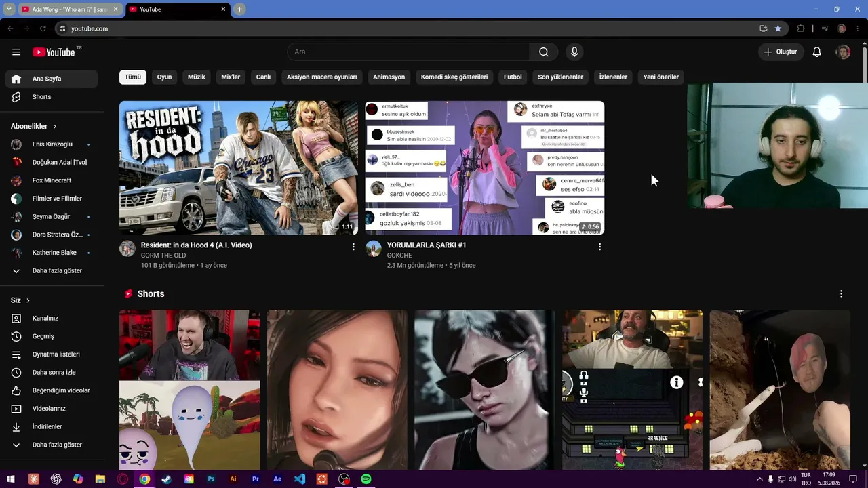Image resolution: width=868 pixels, height=488 pixels.
Task: Open the Shorts shelf options menu
Action: [841, 294]
